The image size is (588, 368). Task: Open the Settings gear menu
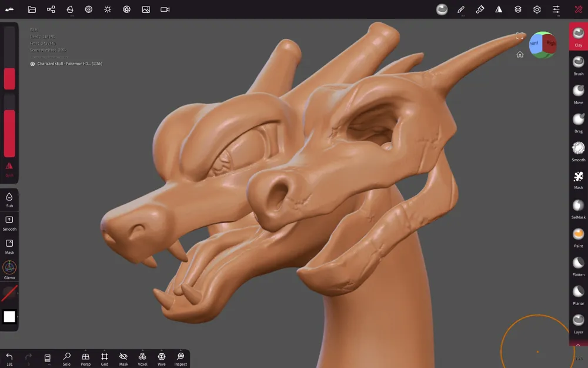[x=537, y=9]
